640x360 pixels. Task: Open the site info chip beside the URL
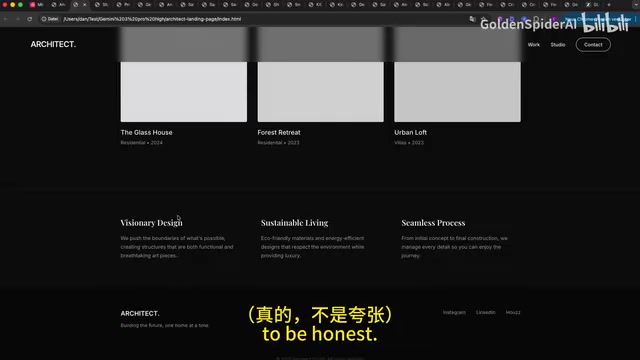coord(50,19)
